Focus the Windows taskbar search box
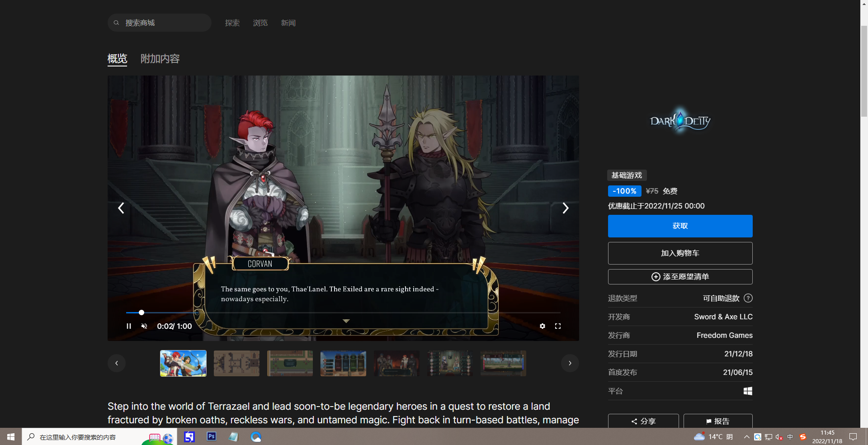This screenshot has width=868, height=445. (99, 437)
